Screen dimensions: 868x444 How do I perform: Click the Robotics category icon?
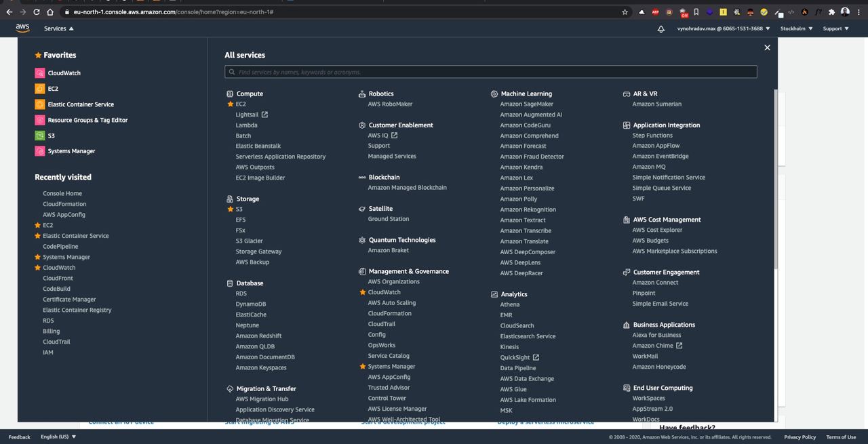pyautogui.click(x=362, y=94)
